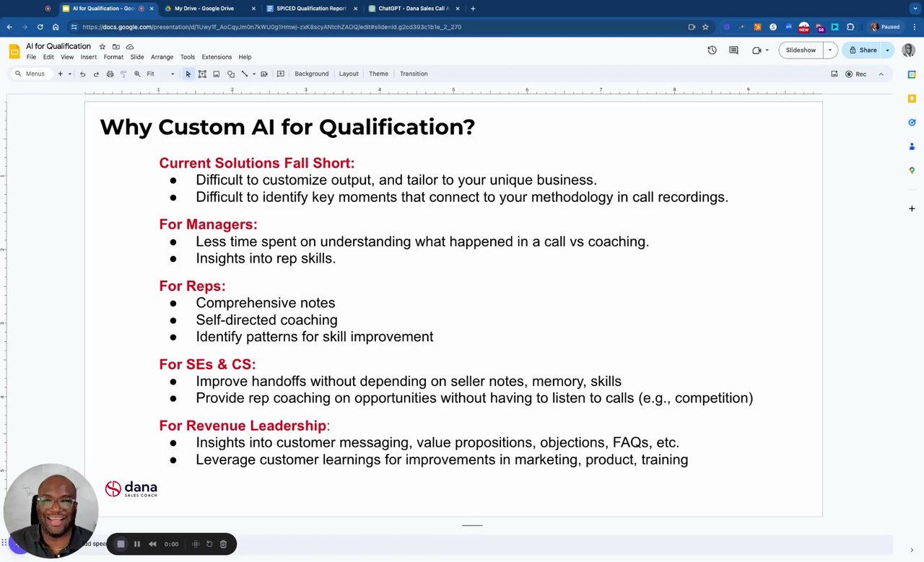924x562 pixels.
Task: Open the Insert menu
Action: point(89,57)
